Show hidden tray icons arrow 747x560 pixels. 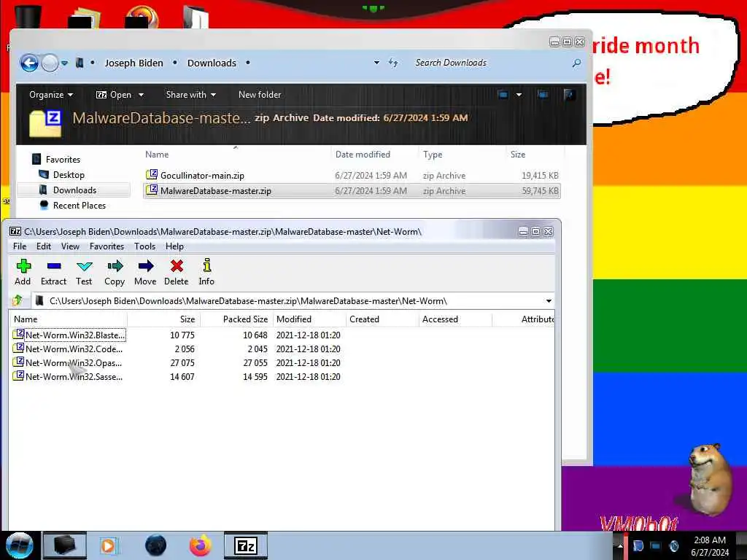(620, 545)
